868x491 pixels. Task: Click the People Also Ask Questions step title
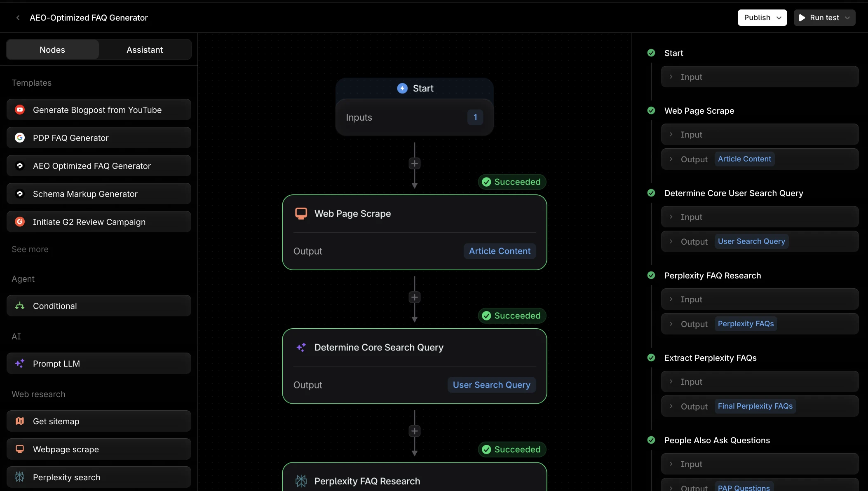tap(717, 440)
